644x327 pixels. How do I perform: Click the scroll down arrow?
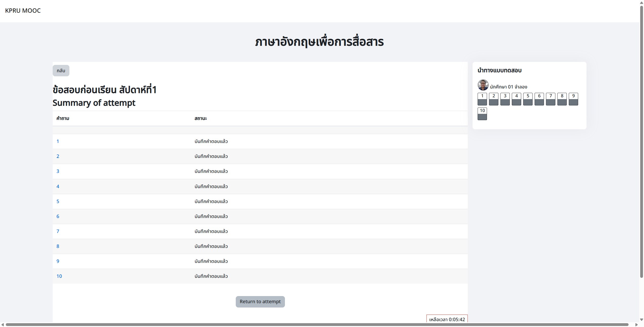pos(641,320)
